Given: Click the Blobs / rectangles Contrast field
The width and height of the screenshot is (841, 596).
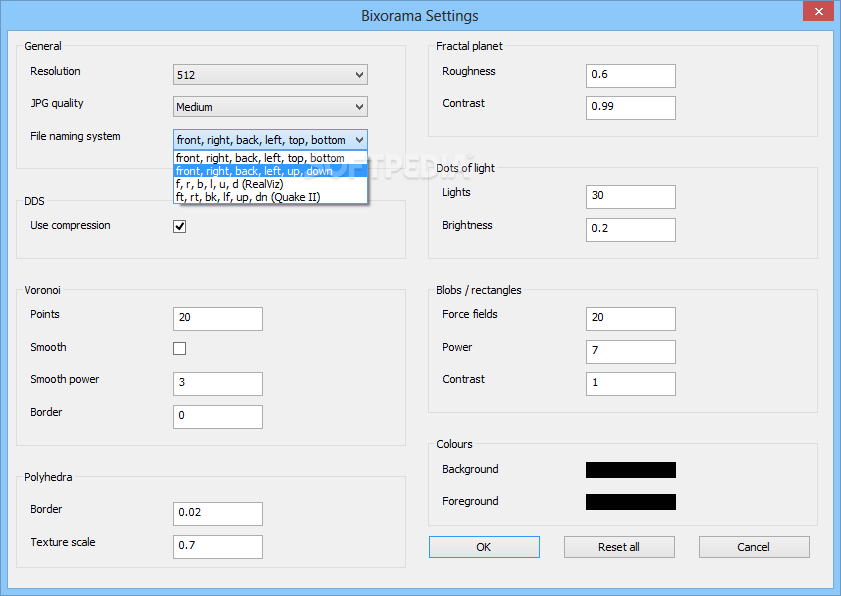Looking at the screenshot, I should click(x=631, y=384).
